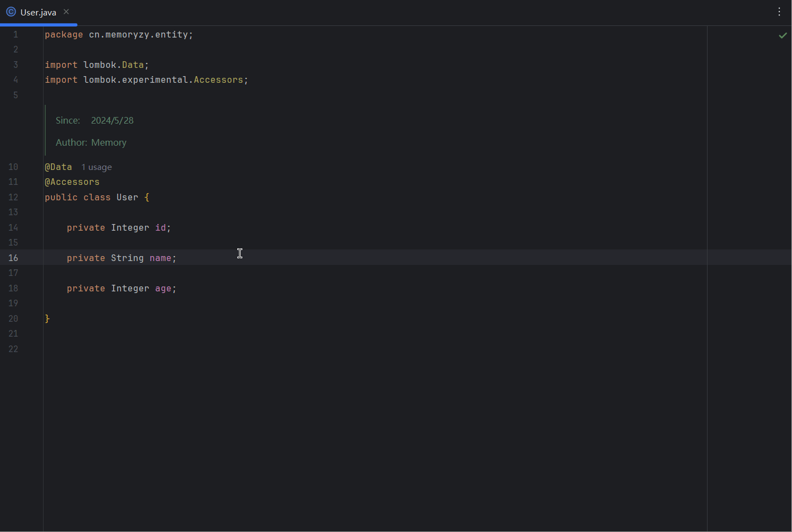This screenshot has width=792, height=532.
Task: Open the editor tab options (three dots) menu
Action: [x=779, y=12]
